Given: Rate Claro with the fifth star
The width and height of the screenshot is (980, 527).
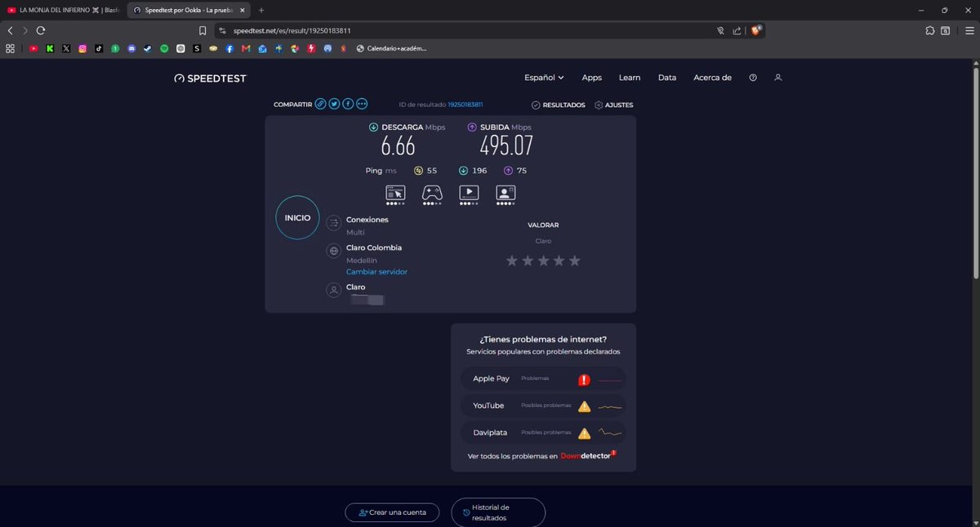Looking at the screenshot, I should coord(575,261).
